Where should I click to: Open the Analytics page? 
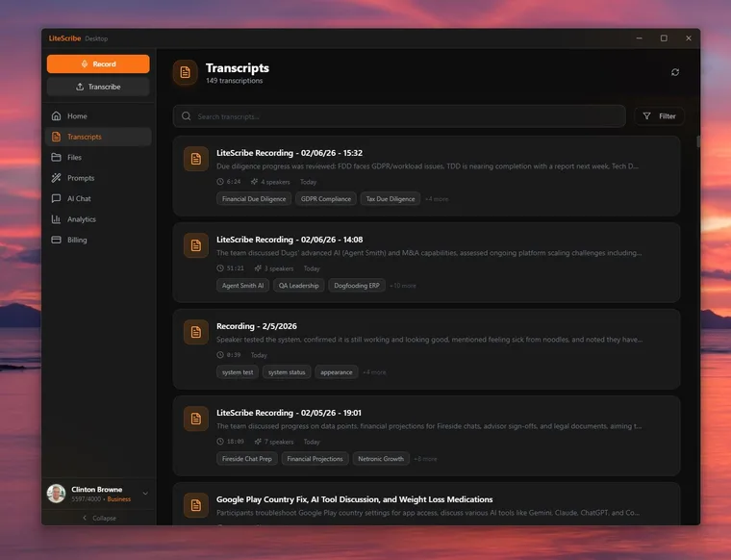(98, 219)
